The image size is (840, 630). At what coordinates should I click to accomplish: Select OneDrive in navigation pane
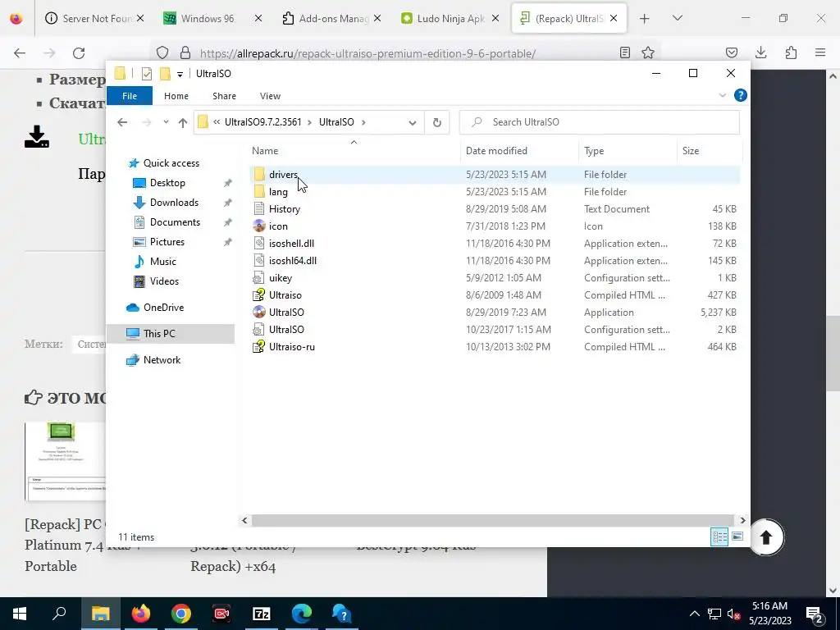[x=163, y=308]
